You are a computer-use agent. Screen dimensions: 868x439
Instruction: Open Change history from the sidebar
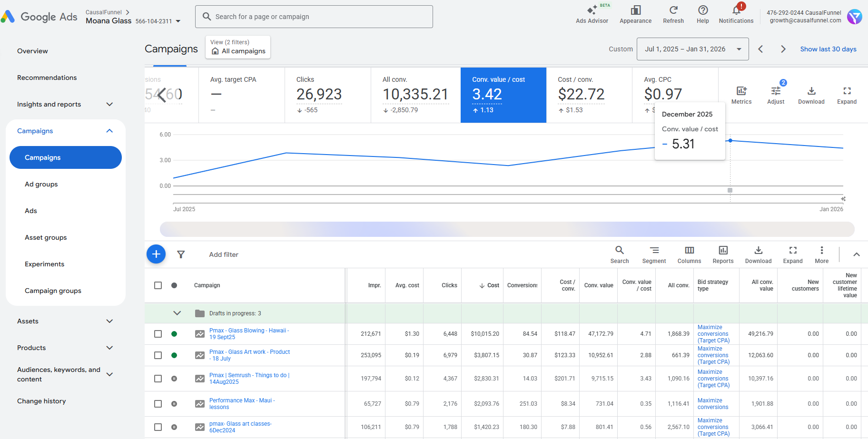pos(41,401)
